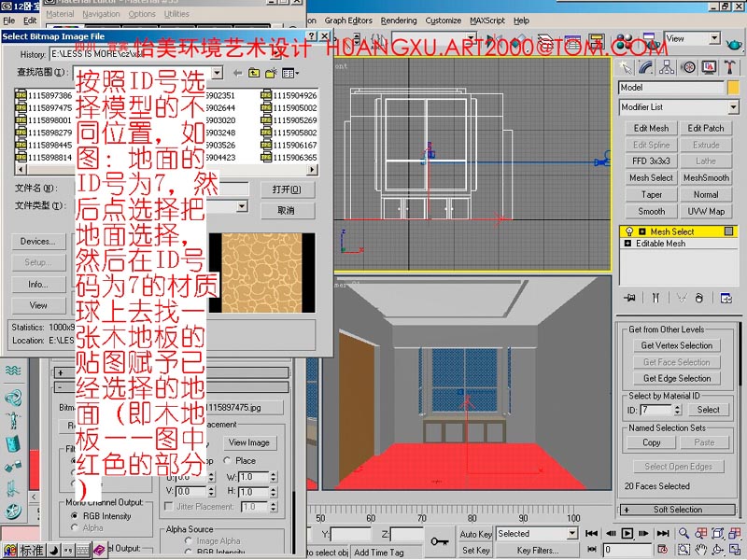Select the Place radio button
This screenshot has height=560, width=747.
[227, 460]
